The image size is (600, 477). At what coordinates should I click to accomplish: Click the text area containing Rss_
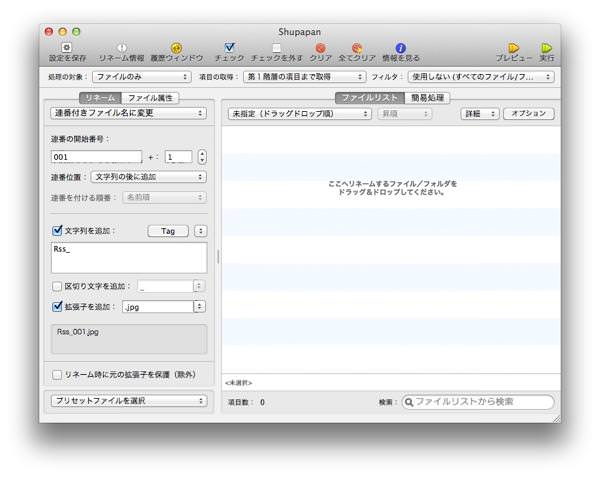129,257
